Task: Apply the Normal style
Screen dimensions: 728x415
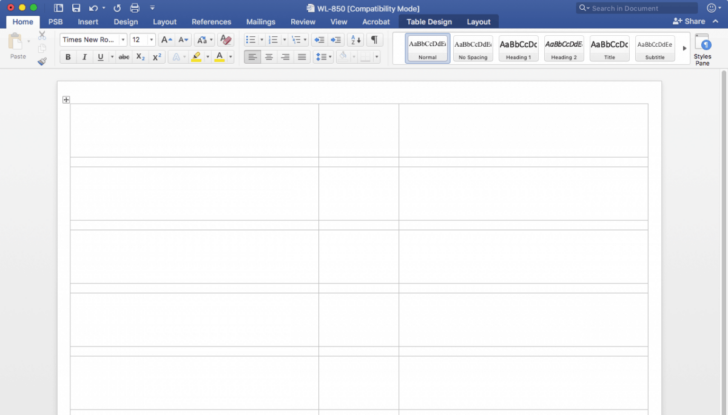Action: point(427,48)
